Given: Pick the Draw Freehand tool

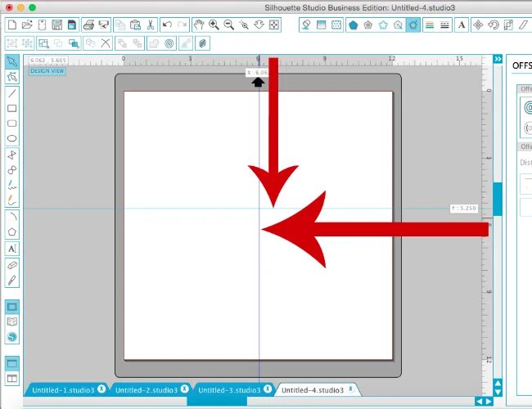Looking at the screenshot, I should click(12, 185).
